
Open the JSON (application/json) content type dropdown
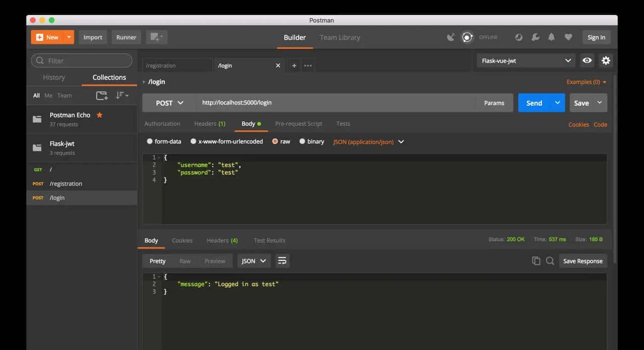pos(368,142)
